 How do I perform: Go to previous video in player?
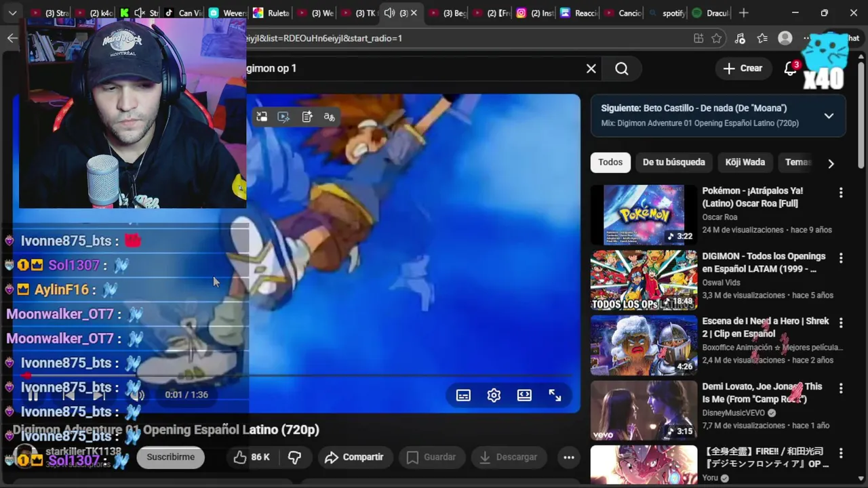(x=68, y=395)
